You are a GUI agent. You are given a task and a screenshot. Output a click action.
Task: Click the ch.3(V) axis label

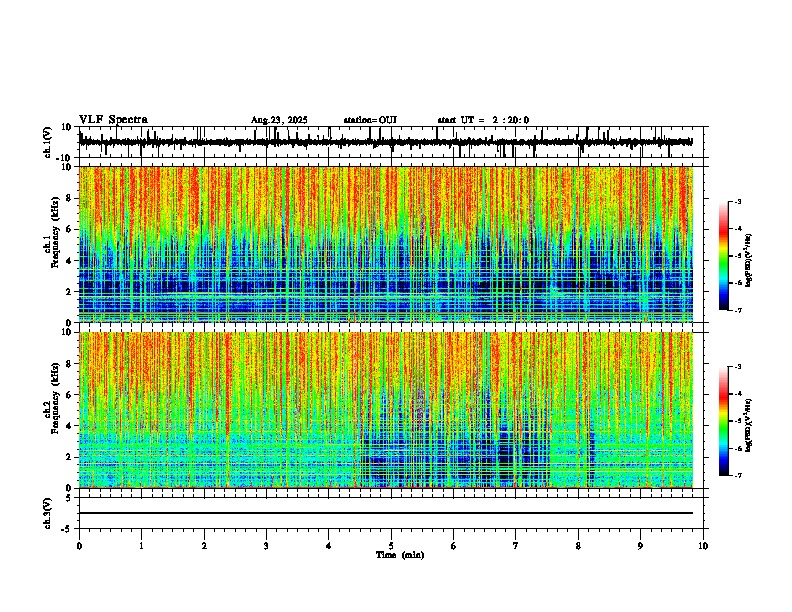tap(48, 514)
